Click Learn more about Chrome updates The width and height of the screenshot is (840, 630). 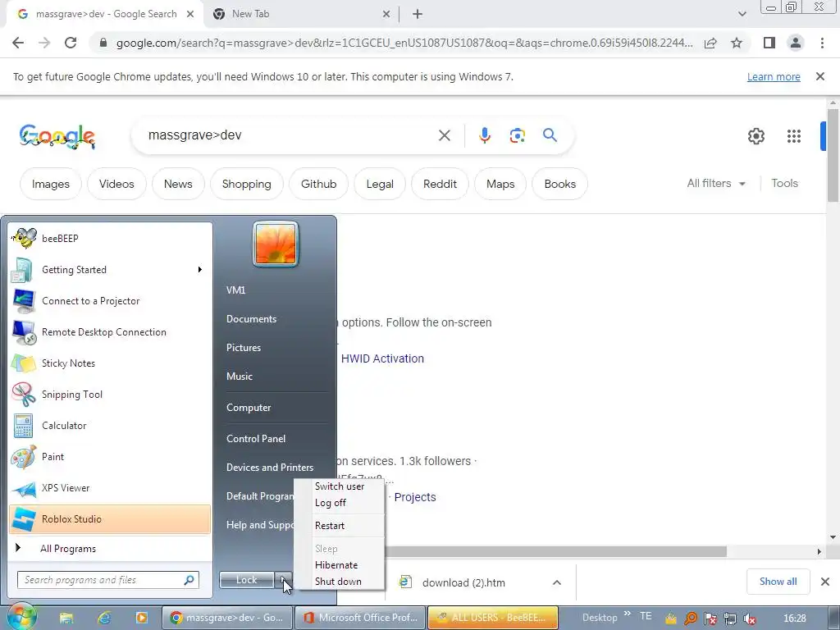774,77
